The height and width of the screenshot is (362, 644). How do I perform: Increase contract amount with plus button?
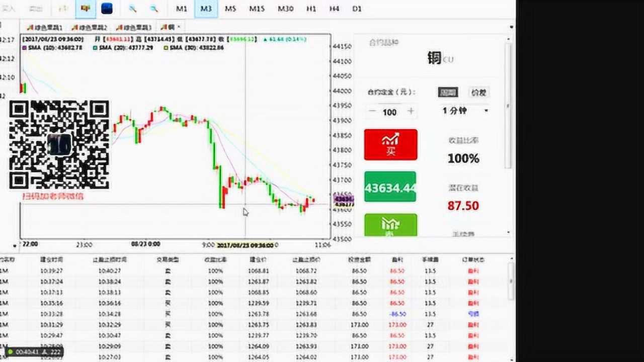point(411,112)
